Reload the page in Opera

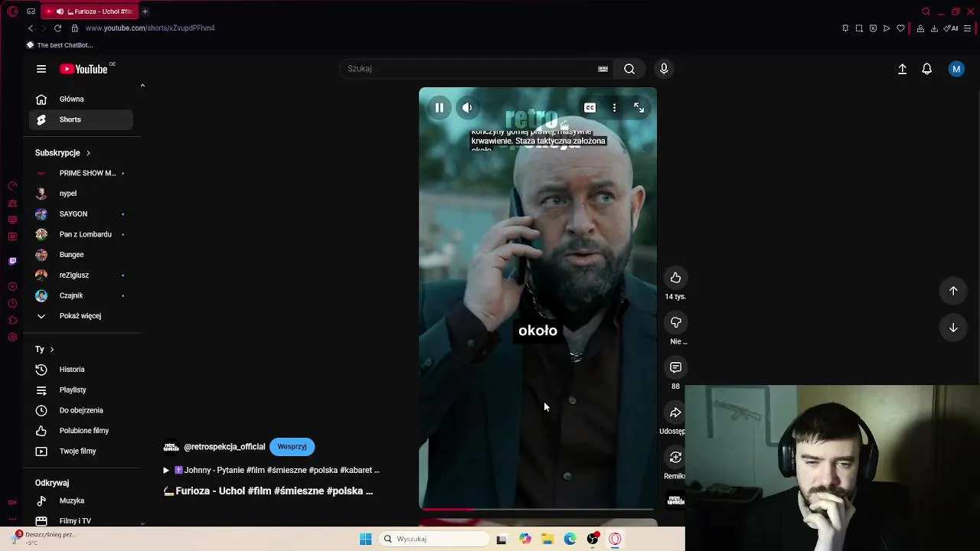tap(57, 28)
